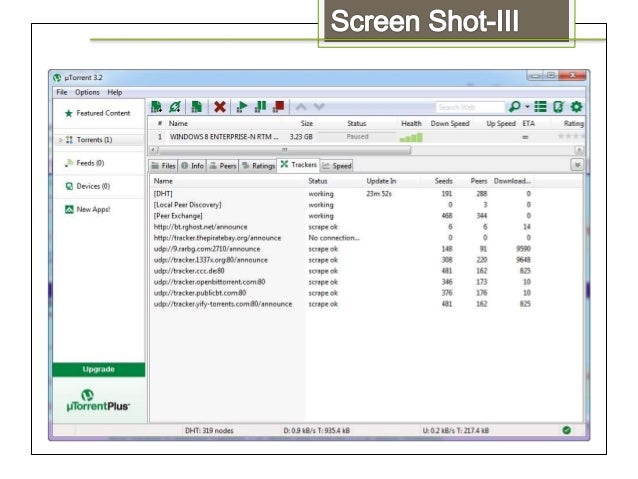This screenshot has width=638, height=479.
Task: Start the torrent with the green play icon
Action: 242,107
